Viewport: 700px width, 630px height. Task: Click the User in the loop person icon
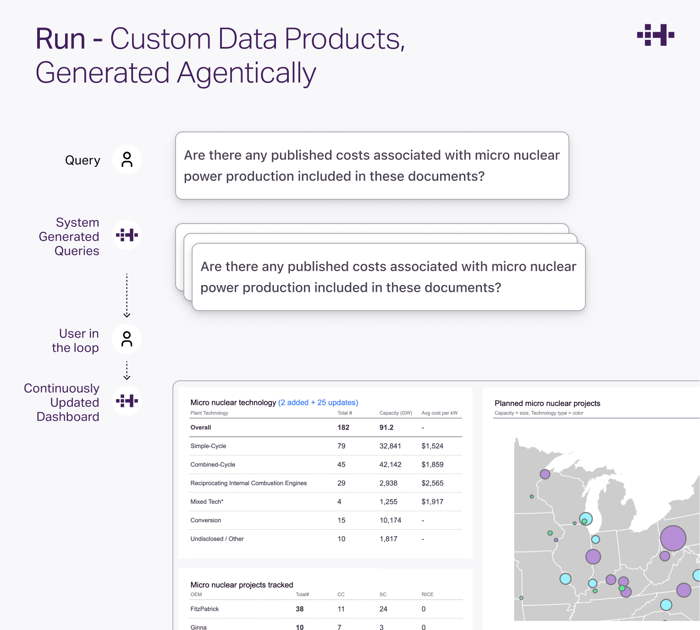tap(127, 340)
